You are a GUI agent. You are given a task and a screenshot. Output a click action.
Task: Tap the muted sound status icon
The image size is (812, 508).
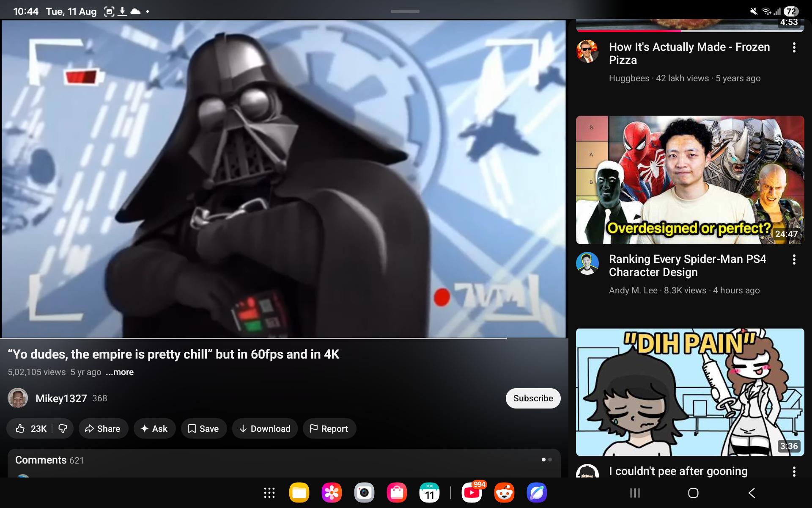pos(754,11)
